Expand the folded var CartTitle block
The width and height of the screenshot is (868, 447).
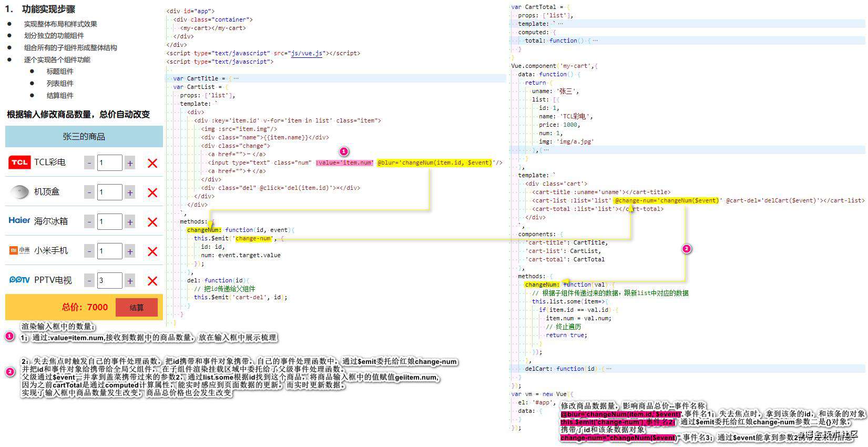coord(236,78)
